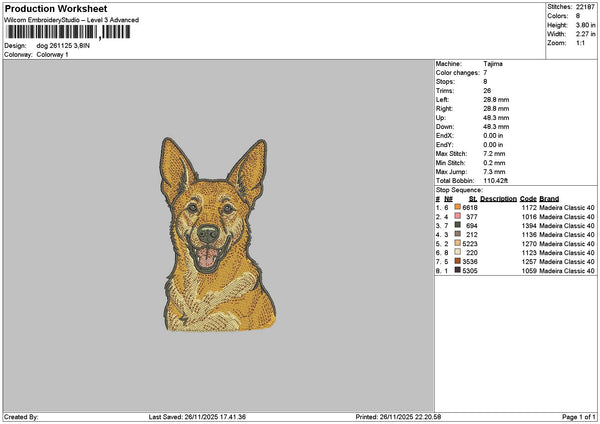Click the tan swatch for thread 1270

coord(457,243)
